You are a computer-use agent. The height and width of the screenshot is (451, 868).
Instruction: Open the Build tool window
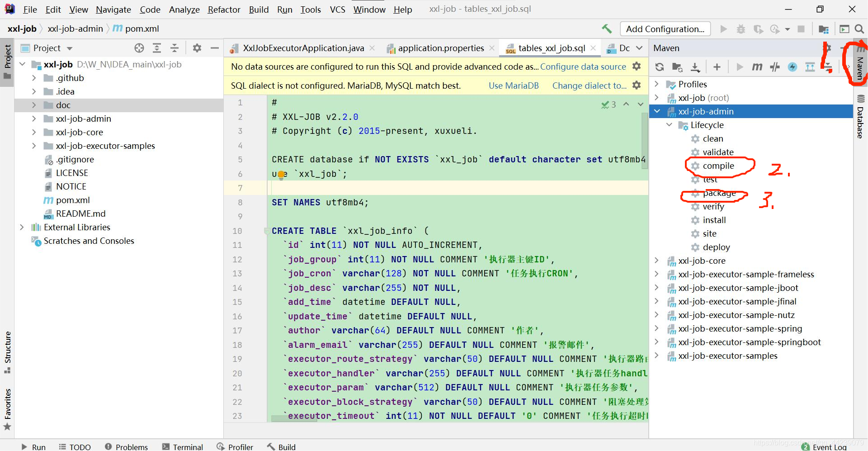(x=281, y=446)
